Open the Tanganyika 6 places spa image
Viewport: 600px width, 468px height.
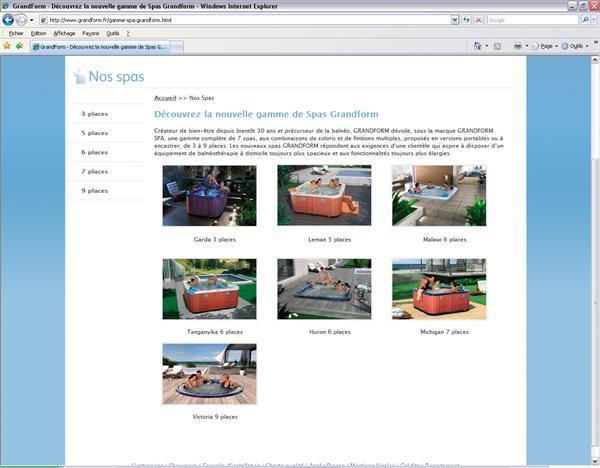209,289
